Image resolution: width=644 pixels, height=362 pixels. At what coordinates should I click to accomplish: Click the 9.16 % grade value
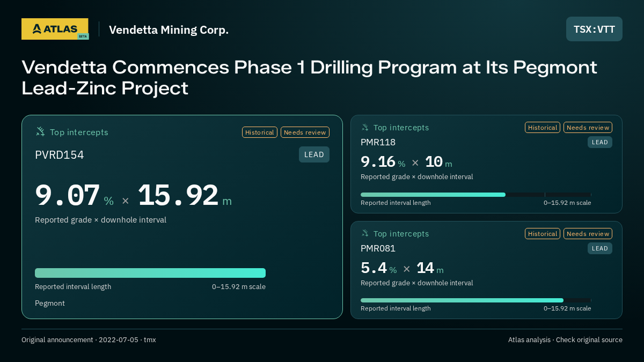click(383, 162)
